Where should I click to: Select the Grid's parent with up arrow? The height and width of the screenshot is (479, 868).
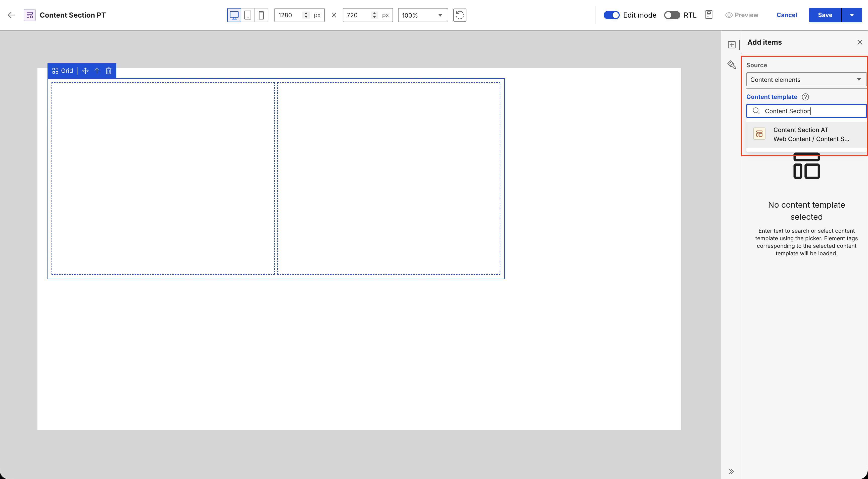click(x=97, y=71)
